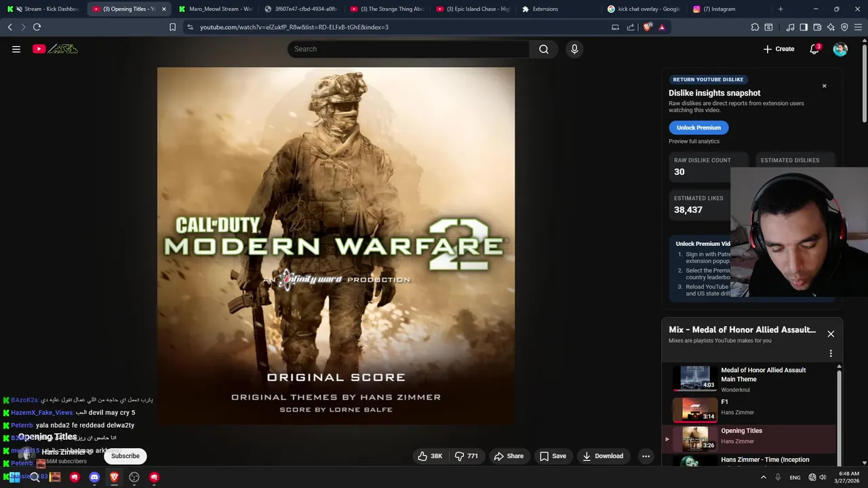
Task: Open the Brave Wallet icon
Action: point(817,27)
